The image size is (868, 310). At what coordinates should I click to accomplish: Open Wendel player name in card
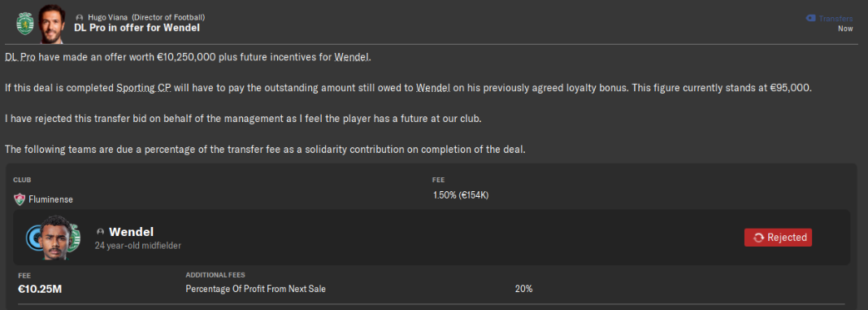[x=131, y=232]
